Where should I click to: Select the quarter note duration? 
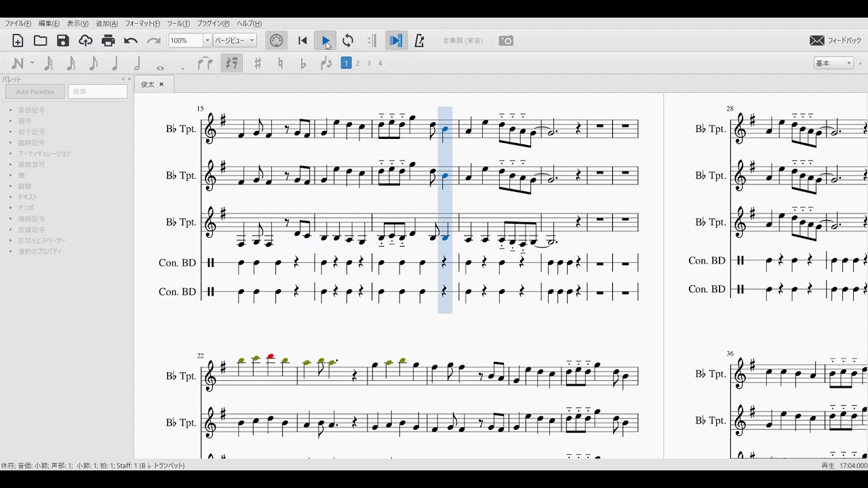point(115,64)
